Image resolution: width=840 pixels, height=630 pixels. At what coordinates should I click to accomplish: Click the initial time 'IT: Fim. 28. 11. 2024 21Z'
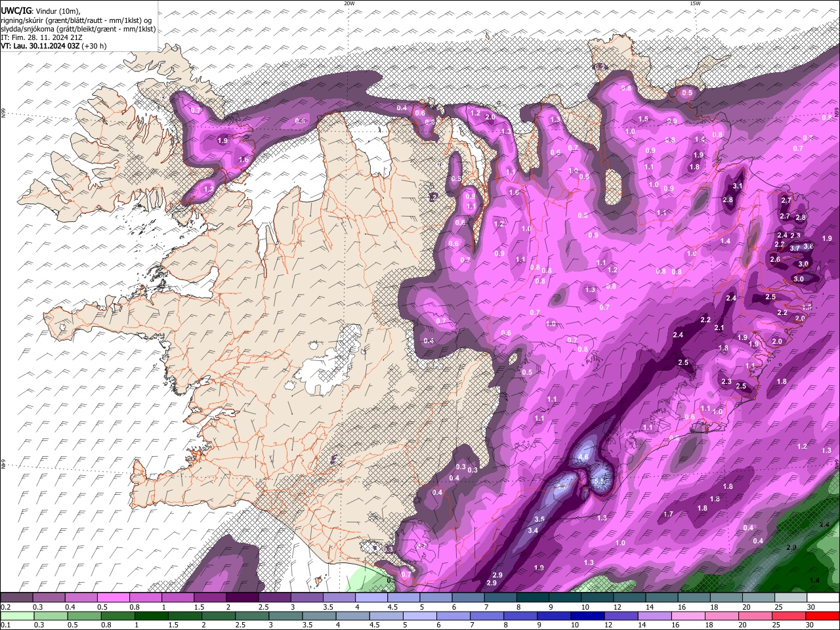coord(41,37)
